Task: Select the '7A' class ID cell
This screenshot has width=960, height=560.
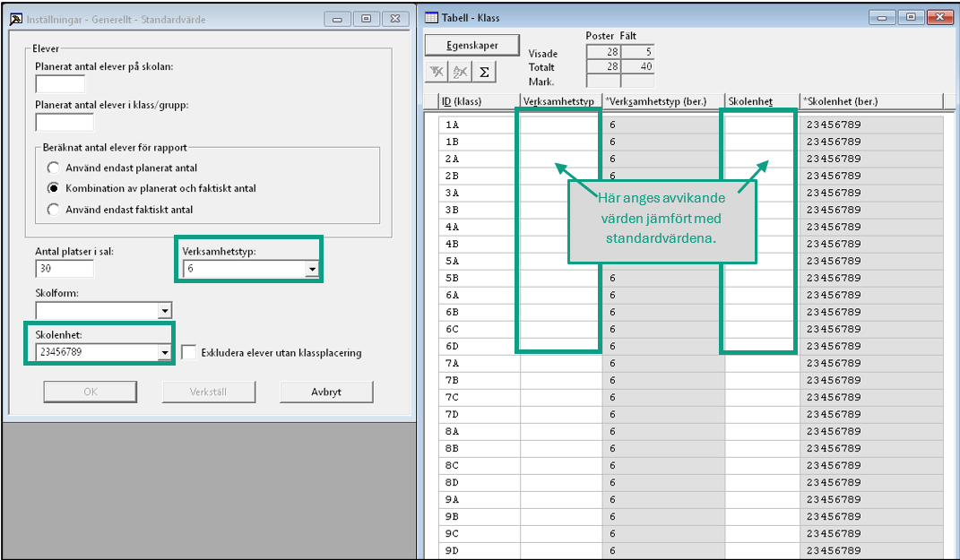Action: click(480, 364)
